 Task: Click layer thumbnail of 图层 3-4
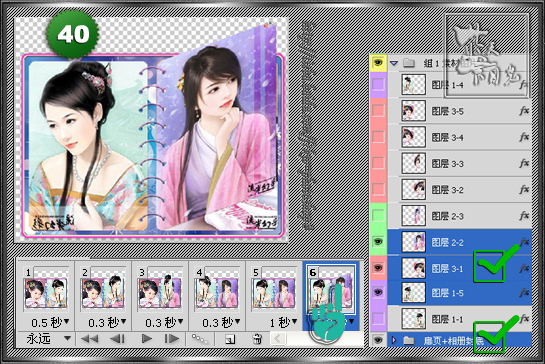click(x=414, y=137)
